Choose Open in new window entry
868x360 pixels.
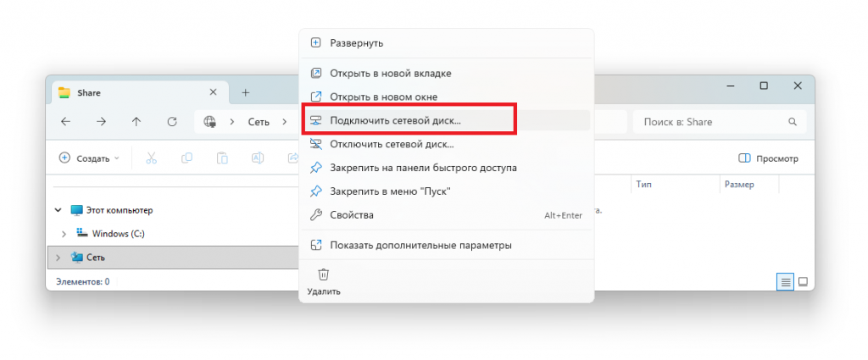[x=446, y=97]
